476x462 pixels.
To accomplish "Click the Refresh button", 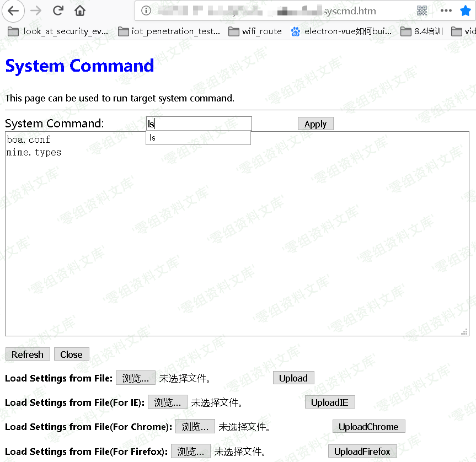I will (x=28, y=354).
